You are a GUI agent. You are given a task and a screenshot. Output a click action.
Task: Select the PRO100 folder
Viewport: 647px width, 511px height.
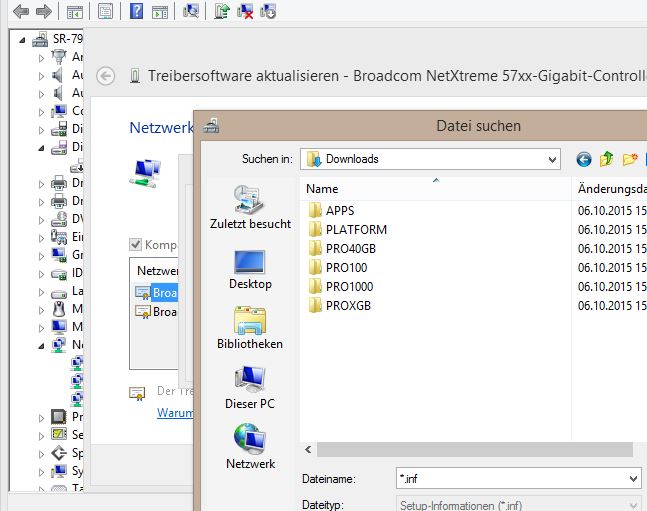[338, 267]
